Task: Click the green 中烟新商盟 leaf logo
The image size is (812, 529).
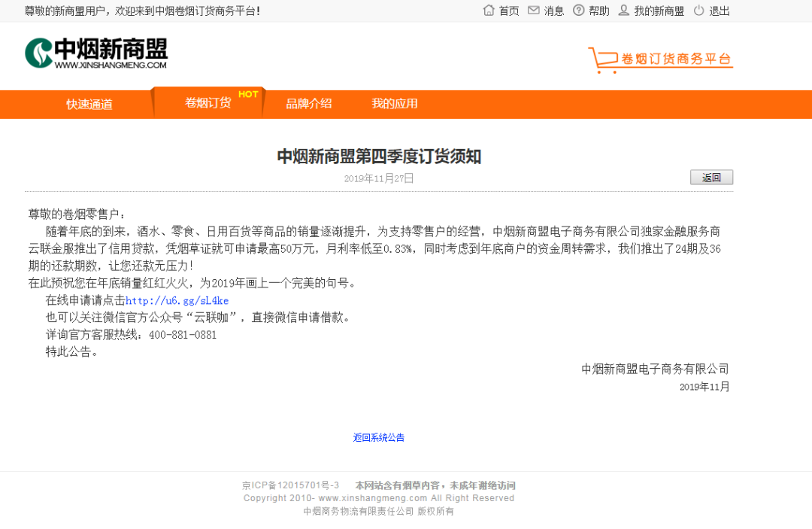Action: click(39, 53)
